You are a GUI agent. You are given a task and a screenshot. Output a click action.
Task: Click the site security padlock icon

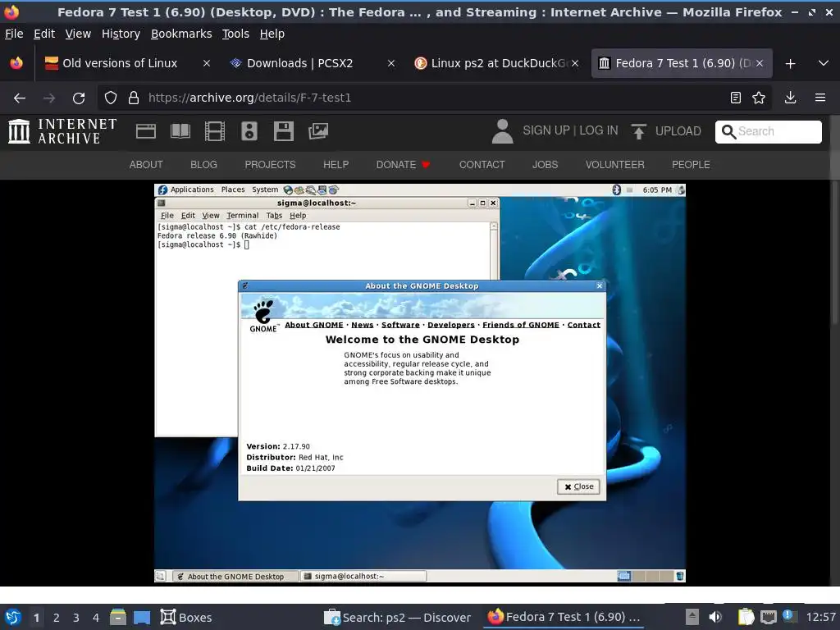[x=134, y=98]
